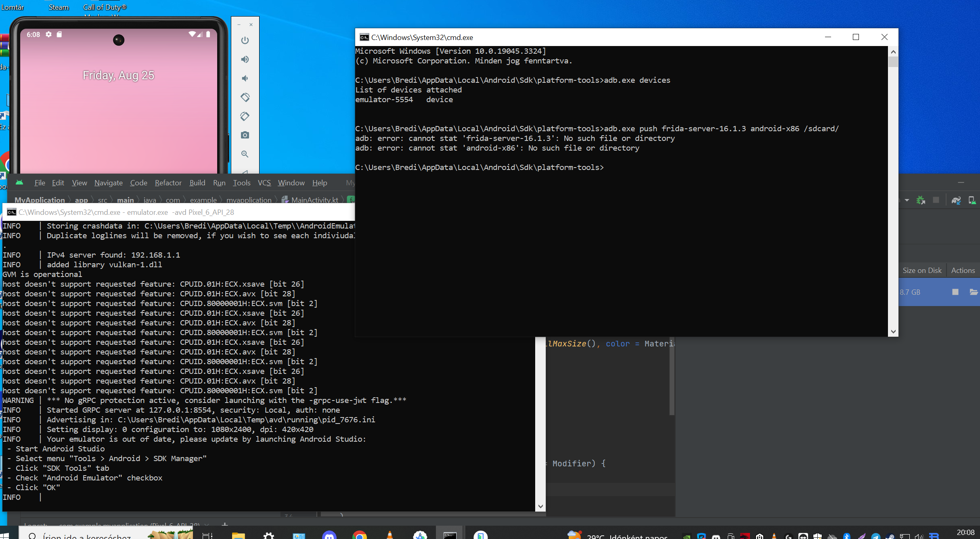Click the emulator zoom magnifier icon

pos(245,154)
